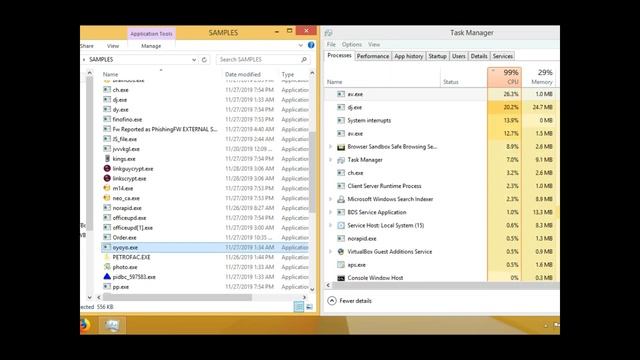The height and width of the screenshot is (360, 640).
Task: Switch to details view layout icon
Action: [x=299, y=307]
